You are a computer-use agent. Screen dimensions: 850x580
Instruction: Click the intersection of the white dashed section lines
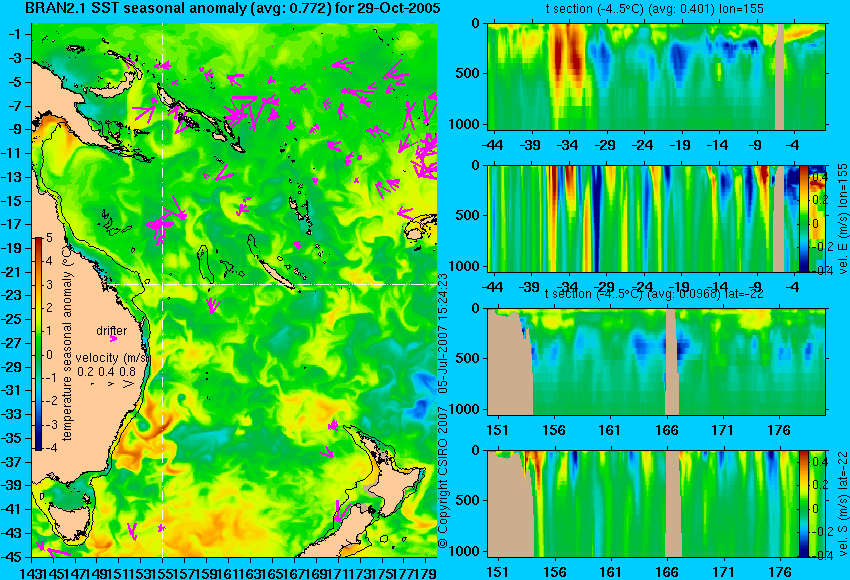pyautogui.click(x=163, y=285)
